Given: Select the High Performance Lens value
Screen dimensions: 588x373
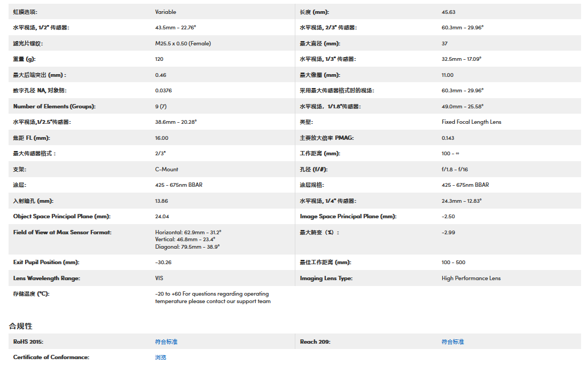Looking at the screenshot, I should 471,278.
